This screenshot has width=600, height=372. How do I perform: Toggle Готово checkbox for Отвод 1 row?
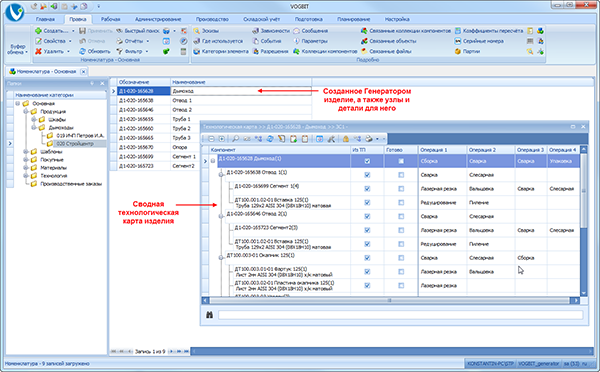point(401,175)
